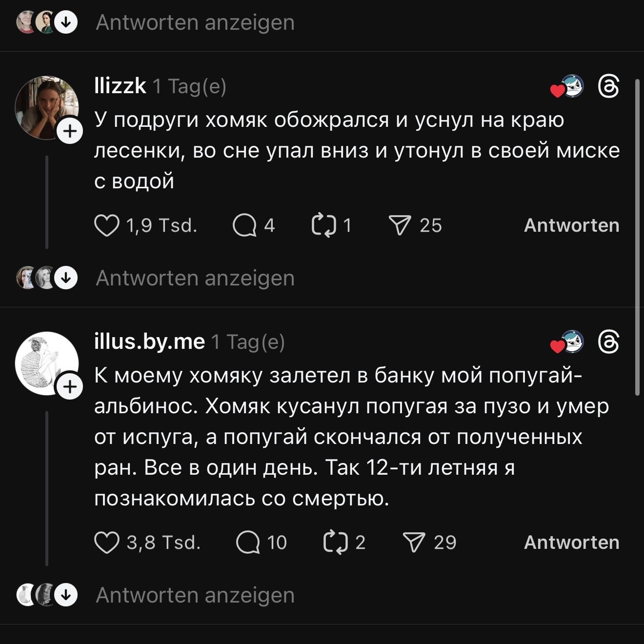Share llizzk's comment via send icon
Image resolution: width=644 pixels, height=644 pixels.
tap(400, 226)
